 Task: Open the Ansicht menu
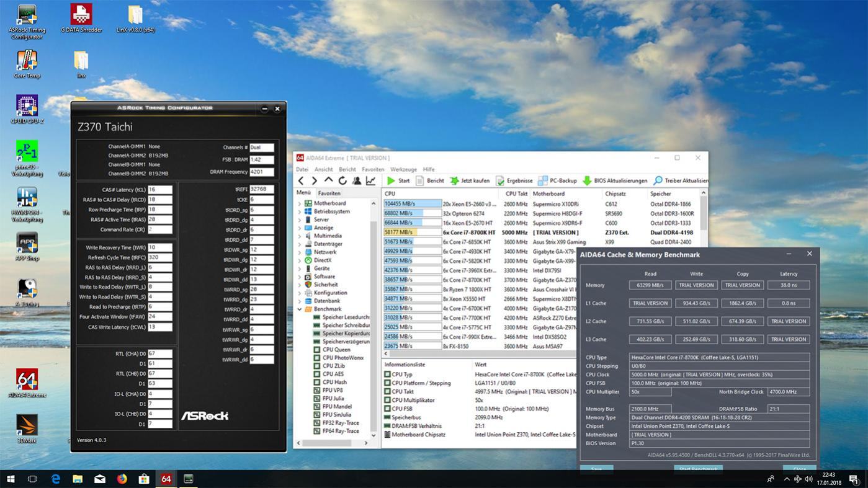(323, 169)
